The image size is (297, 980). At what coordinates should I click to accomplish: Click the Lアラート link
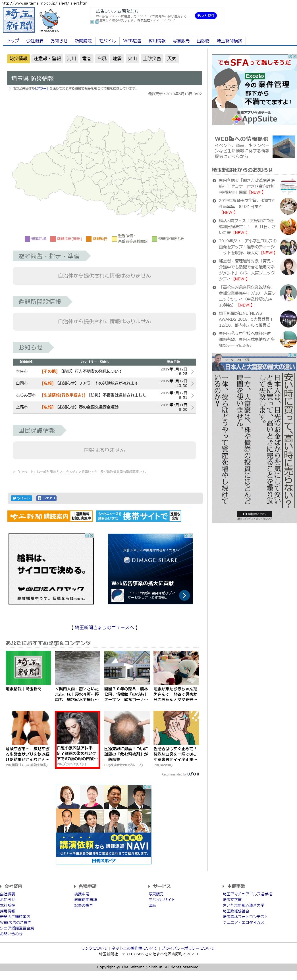[42, 88]
